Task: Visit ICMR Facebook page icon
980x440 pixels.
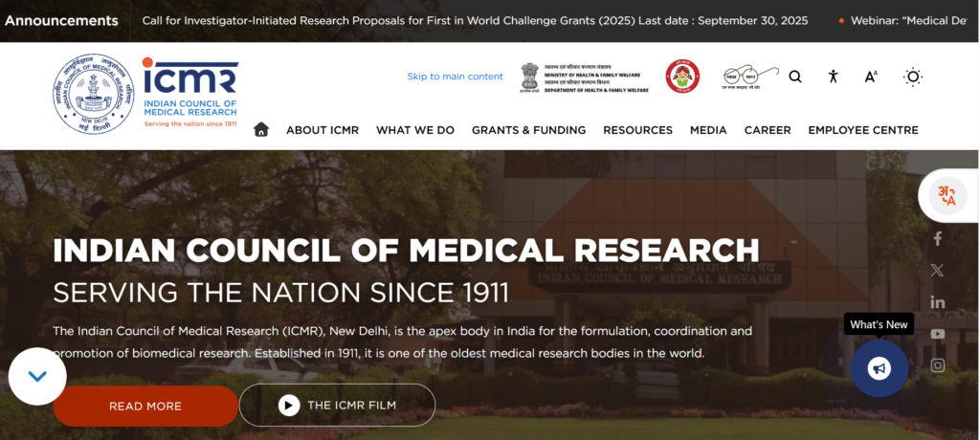Action: click(938, 239)
